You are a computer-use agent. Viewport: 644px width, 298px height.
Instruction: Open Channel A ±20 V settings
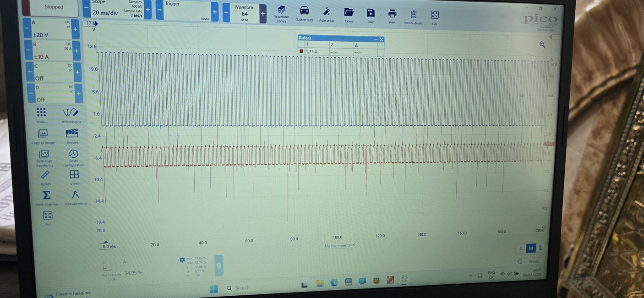[51, 28]
